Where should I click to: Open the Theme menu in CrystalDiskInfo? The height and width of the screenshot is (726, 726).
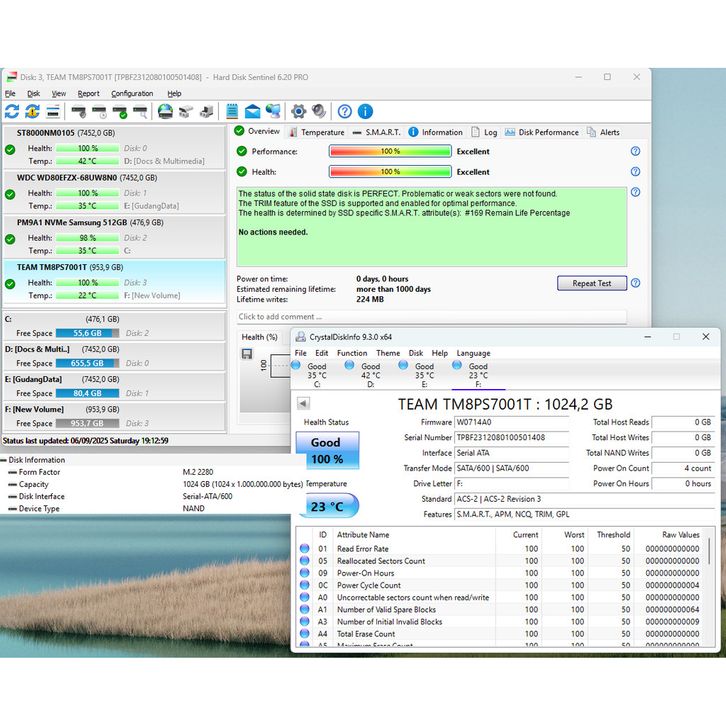click(388, 353)
